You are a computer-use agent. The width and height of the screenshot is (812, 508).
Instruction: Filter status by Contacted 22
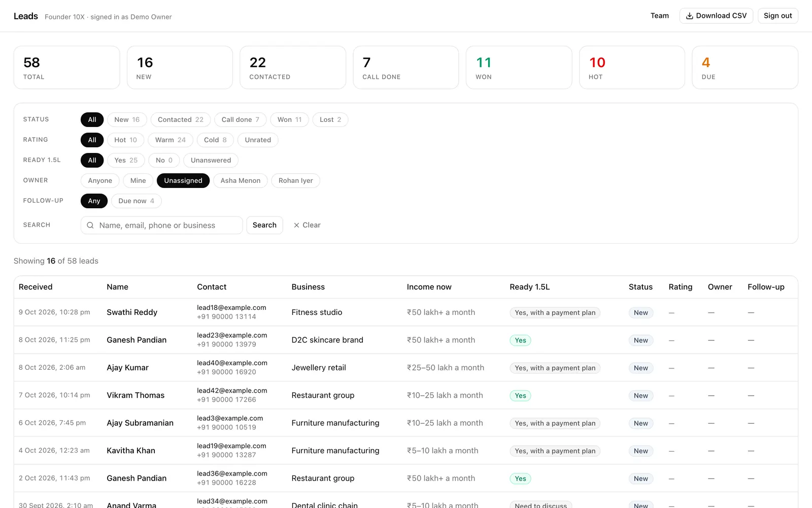[181, 119]
